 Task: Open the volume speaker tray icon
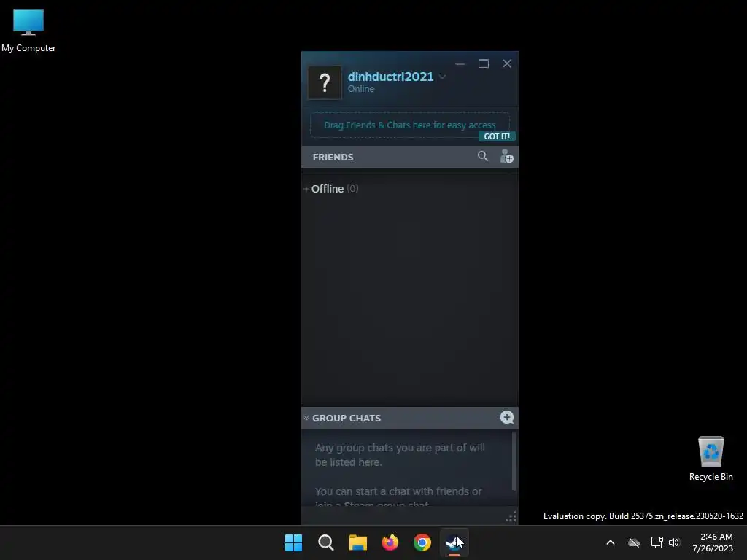[x=674, y=542]
